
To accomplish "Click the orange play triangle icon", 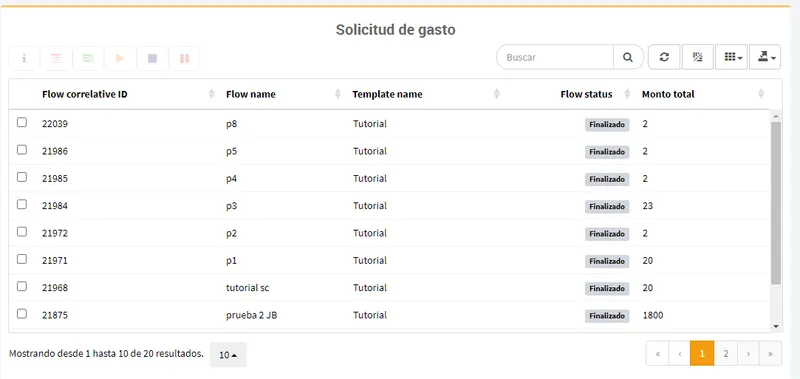I will click(120, 58).
